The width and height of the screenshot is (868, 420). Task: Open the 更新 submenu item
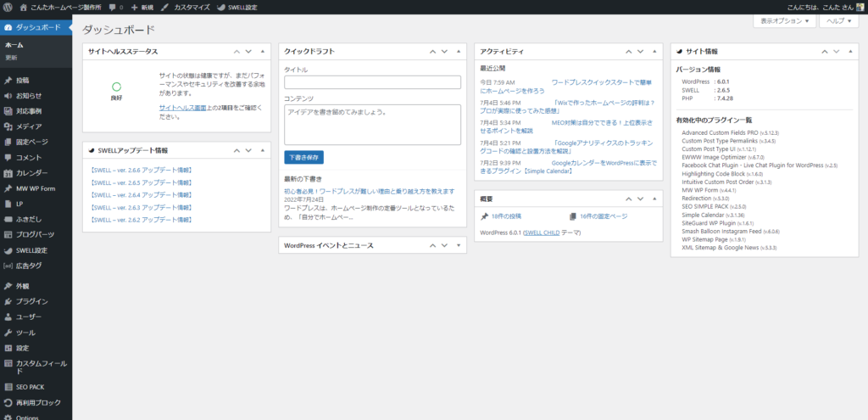tap(11, 58)
